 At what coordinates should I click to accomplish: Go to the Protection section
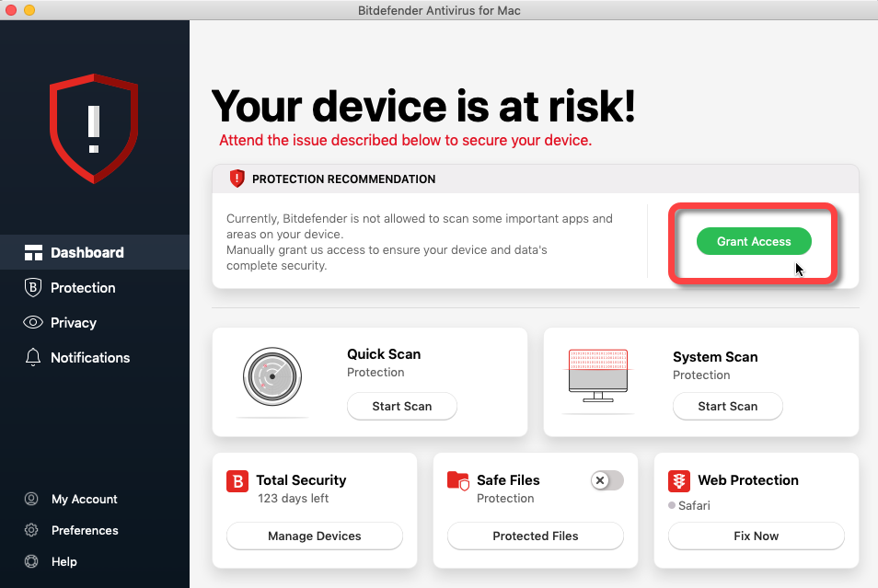point(95,287)
